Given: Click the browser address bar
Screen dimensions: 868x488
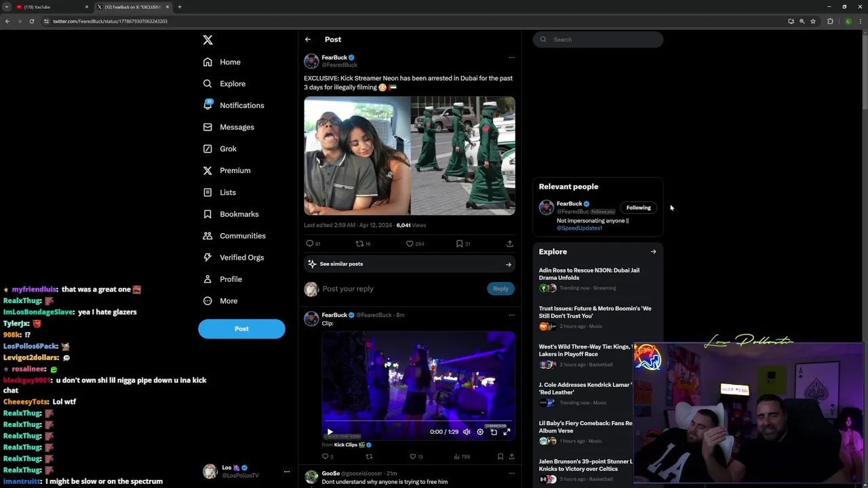Looking at the screenshot, I should [x=407, y=21].
